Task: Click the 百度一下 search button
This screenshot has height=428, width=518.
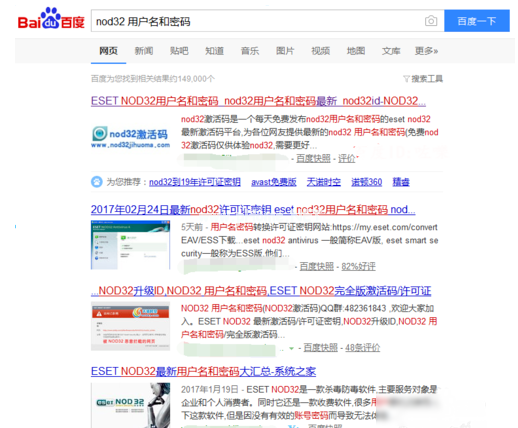Action: tap(477, 21)
